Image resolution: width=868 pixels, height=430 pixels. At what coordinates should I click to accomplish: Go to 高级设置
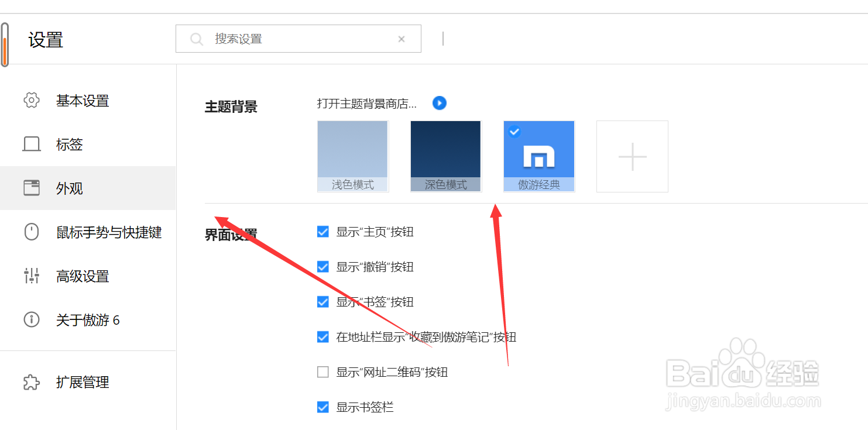pos(88,276)
